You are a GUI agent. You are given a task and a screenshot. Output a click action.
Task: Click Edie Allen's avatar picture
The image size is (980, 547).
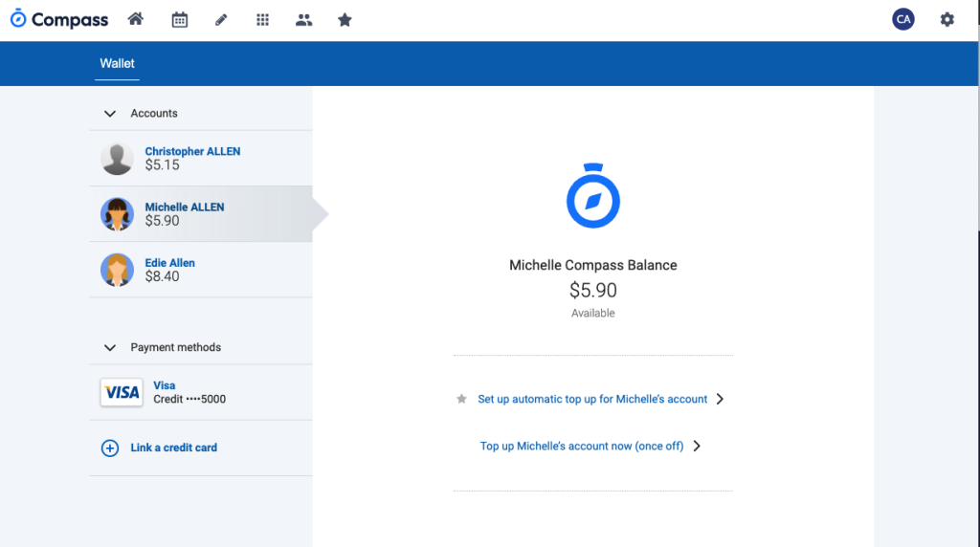click(117, 270)
